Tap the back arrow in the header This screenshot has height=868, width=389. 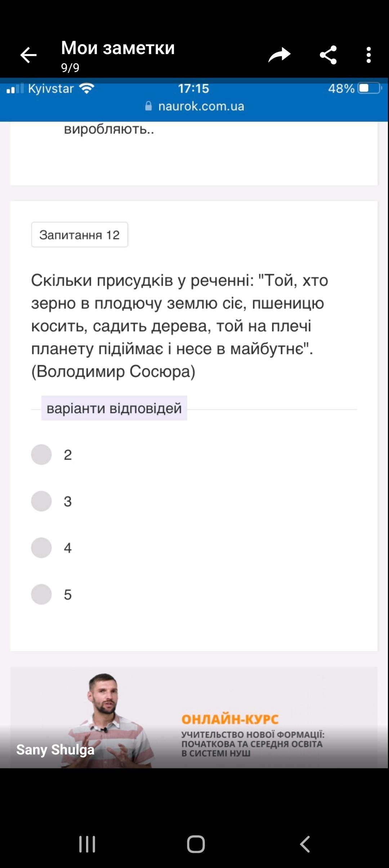pyautogui.click(x=28, y=56)
